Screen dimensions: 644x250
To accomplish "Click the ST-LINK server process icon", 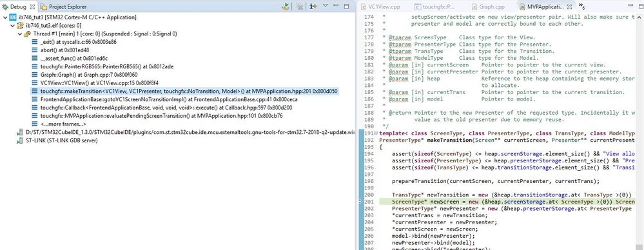I will click(x=20, y=140).
